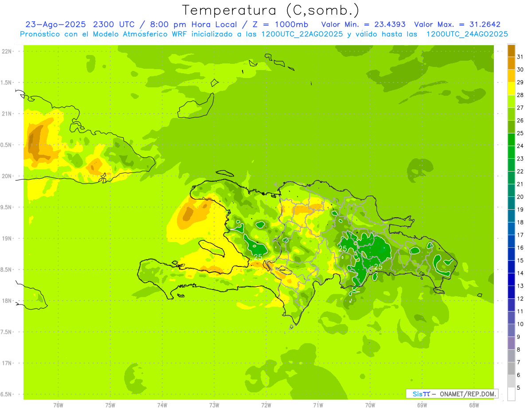532x411 pixels.
Task: Click the white swatch below legend value 5
Action: (511, 394)
